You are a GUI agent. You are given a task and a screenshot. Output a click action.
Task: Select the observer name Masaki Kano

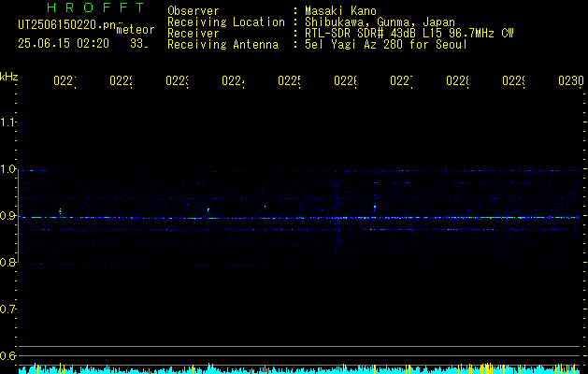(340, 10)
